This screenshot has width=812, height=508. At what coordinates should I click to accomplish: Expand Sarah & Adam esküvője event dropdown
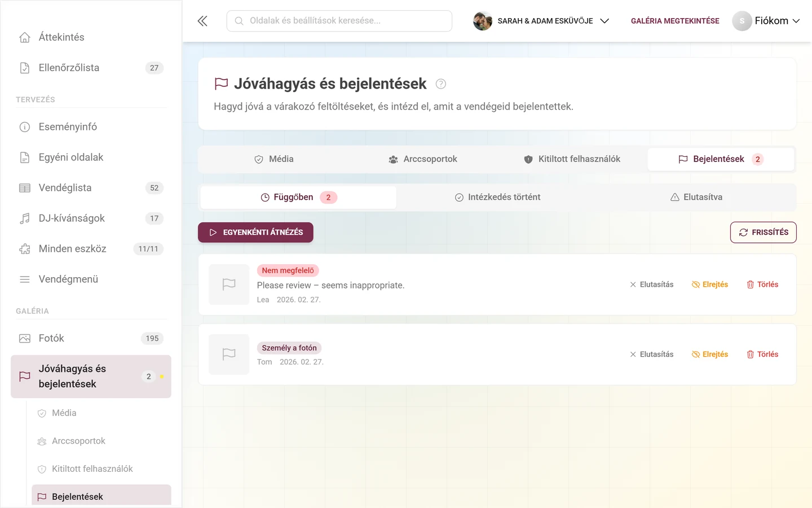click(541, 21)
